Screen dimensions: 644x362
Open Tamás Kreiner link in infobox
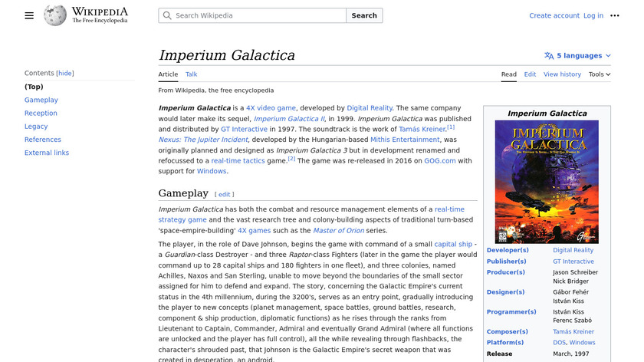573,331
